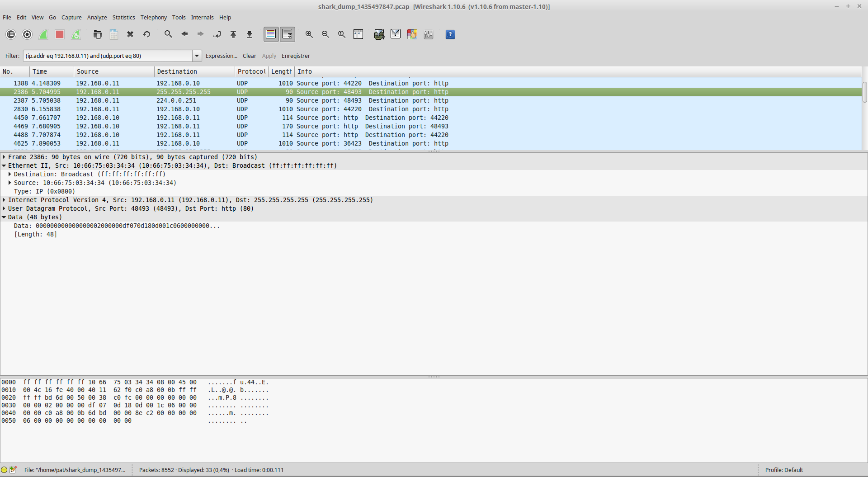Image resolution: width=868 pixels, height=477 pixels.
Task: Open the coloring rules icon
Action: coord(412,34)
